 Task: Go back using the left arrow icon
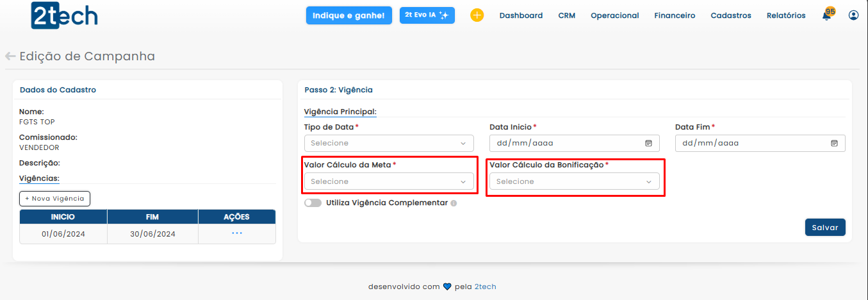point(10,56)
